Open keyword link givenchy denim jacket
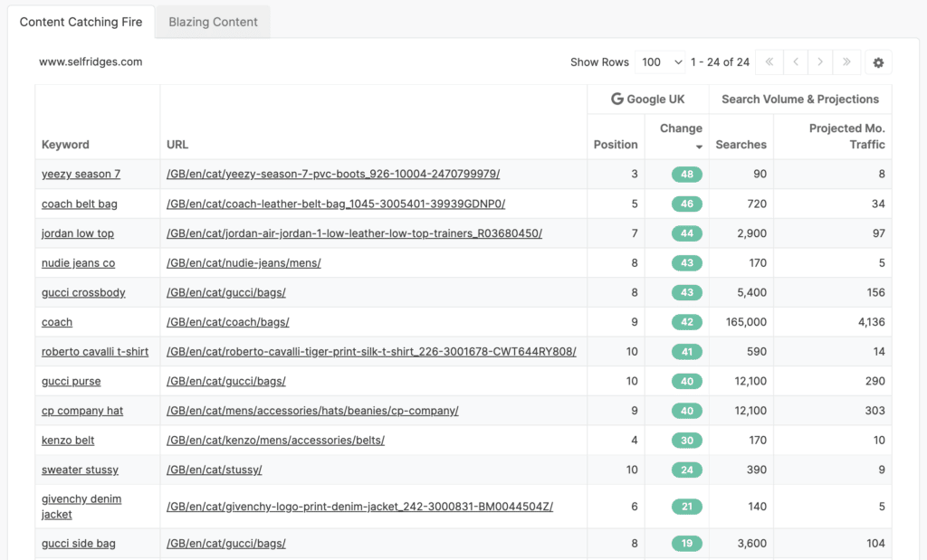 [81, 507]
